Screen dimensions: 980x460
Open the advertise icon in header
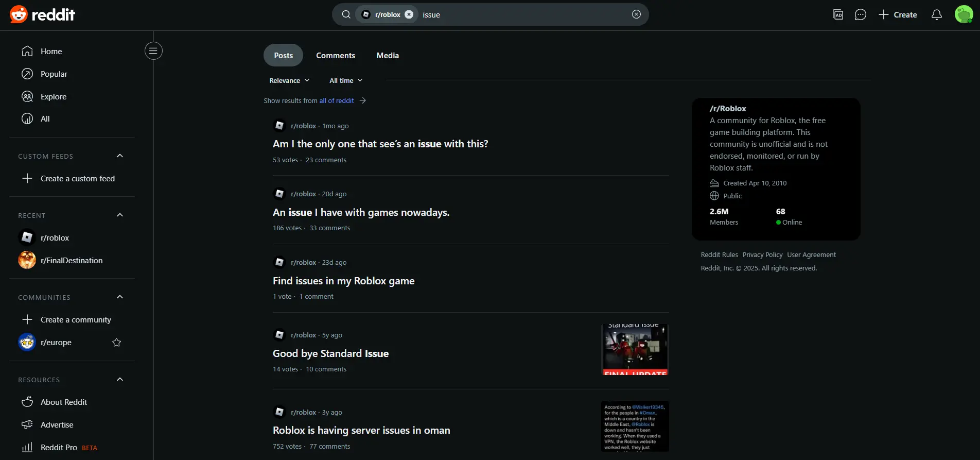(838, 14)
